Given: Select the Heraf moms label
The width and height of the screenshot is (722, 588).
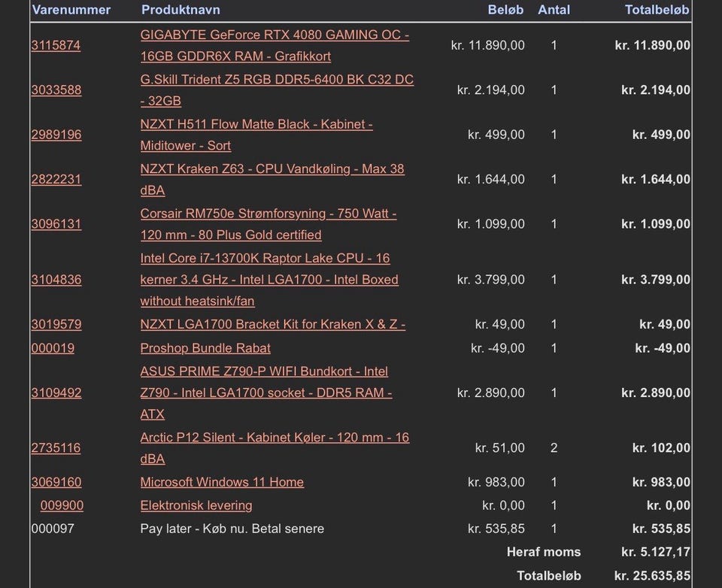Looking at the screenshot, I should tap(544, 552).
